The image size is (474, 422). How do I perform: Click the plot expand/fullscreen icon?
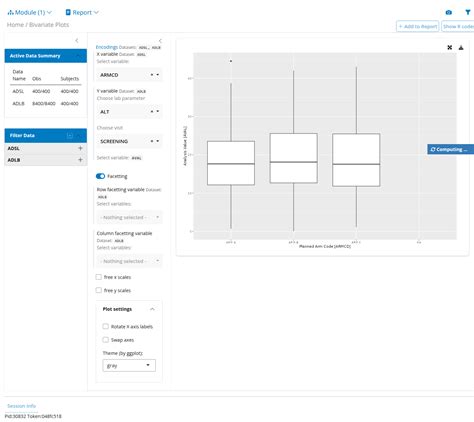coord(450,48)
